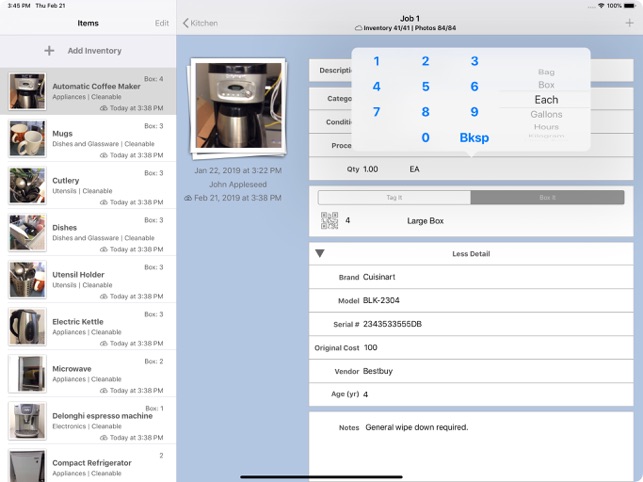
Task: Choose Bag in the unit picker
Action: pos(546,72)
